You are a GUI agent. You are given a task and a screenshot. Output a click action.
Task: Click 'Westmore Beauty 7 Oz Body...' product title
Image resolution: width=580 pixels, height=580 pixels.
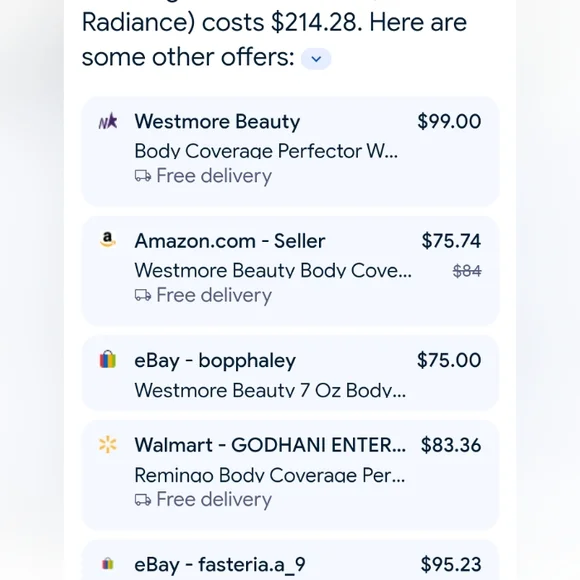[270, 390]
